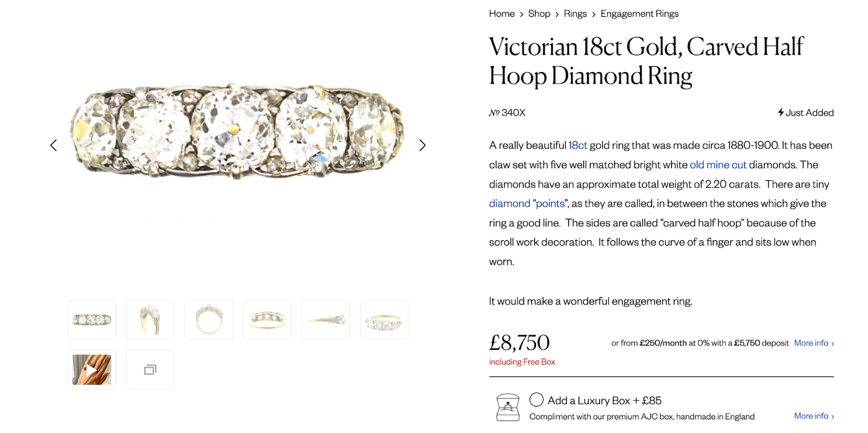Open the gallery view stacked-squares icon
Screen dimensions: 868x433
coord(150,370)
